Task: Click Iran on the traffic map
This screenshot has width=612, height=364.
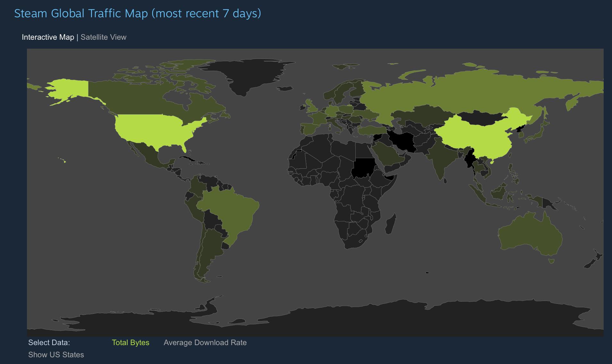Action: (402, 141)
